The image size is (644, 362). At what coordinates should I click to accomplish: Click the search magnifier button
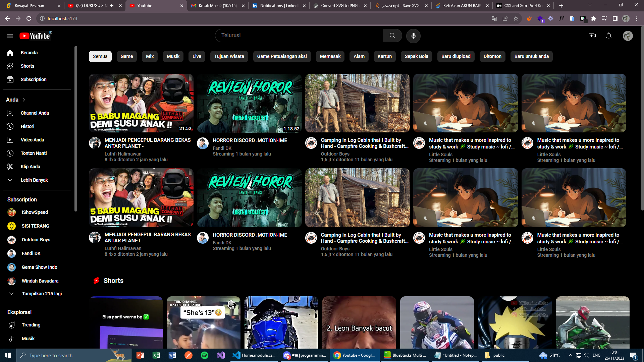click(392, 36)
